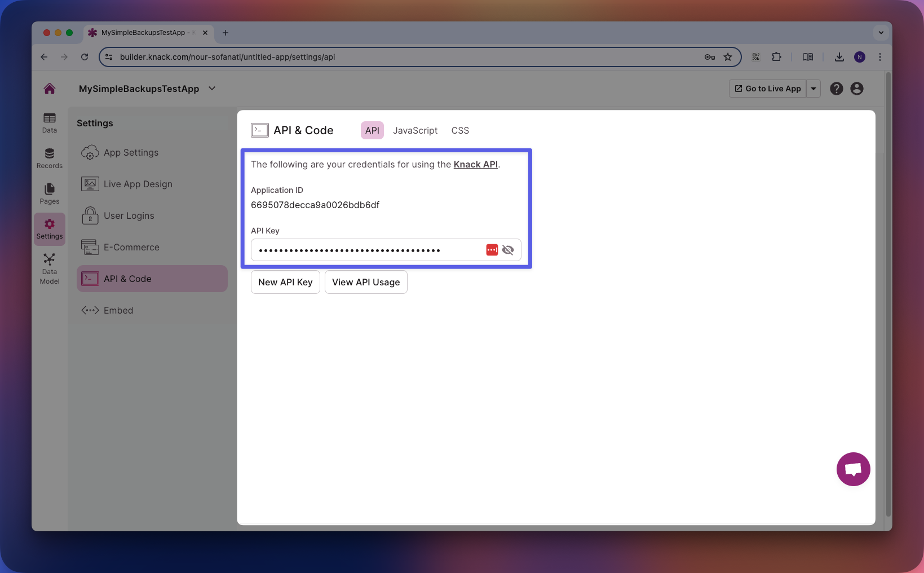
Task: Open the help question mark icon
Action: tap(836, 89)
